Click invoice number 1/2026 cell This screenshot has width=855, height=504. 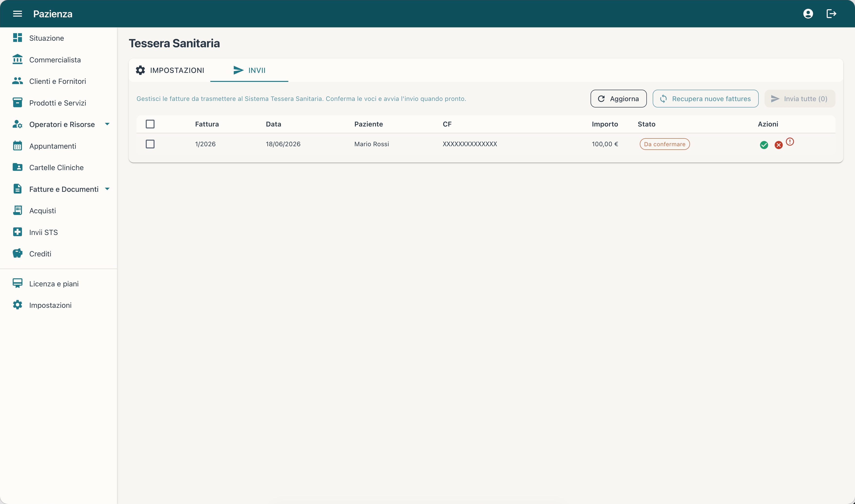[205, 144]
